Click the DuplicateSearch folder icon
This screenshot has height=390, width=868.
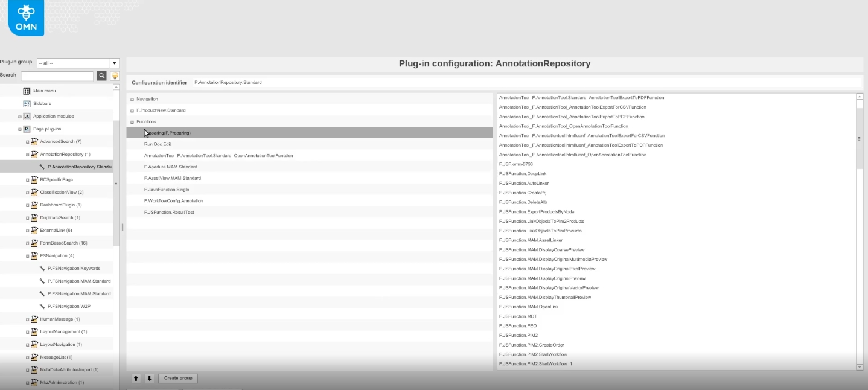click(x=34, y=218)
